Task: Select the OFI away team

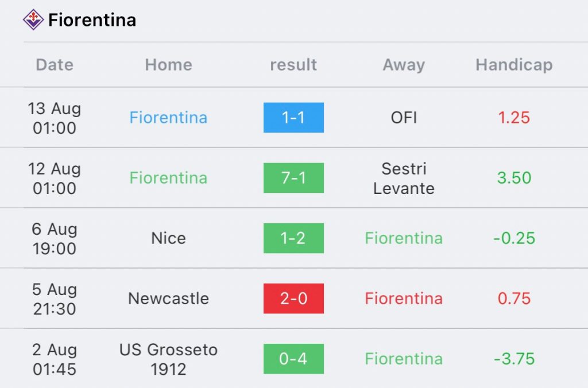Action: click(404, 118)
